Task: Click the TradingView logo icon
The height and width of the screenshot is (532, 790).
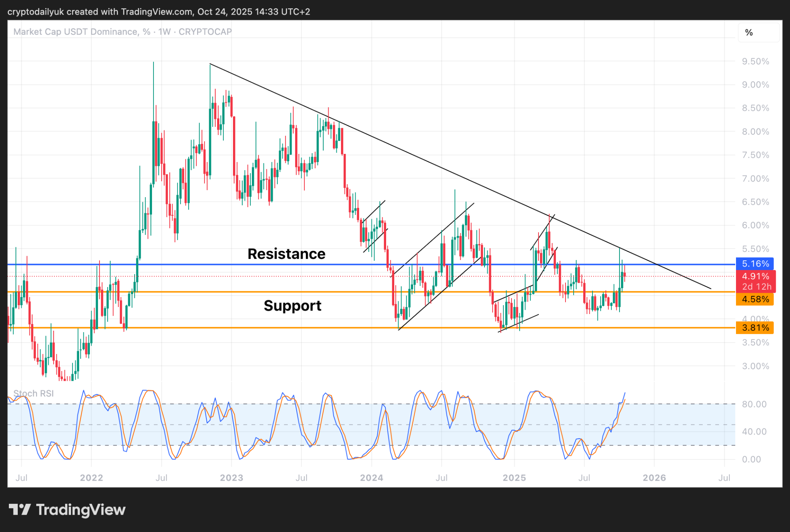Action: pos(19,510)
